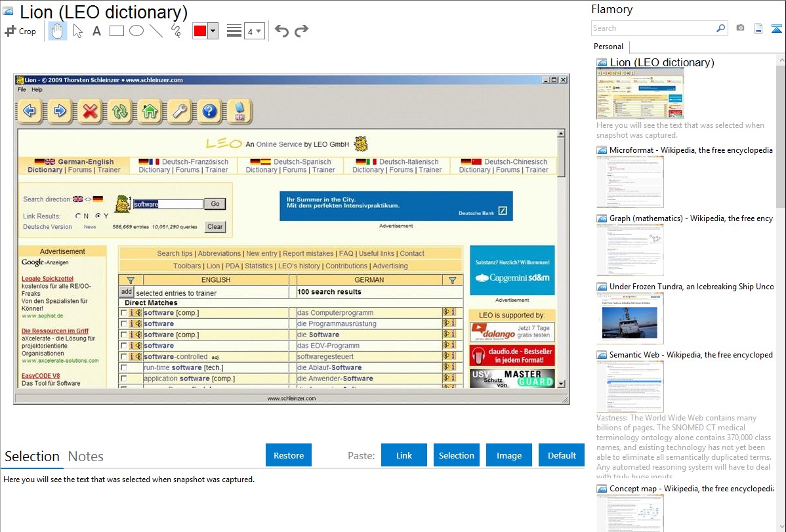This screenshot has width=786, height=532.
Task: Activate the hand pan tool
Action: click(57, 31)
